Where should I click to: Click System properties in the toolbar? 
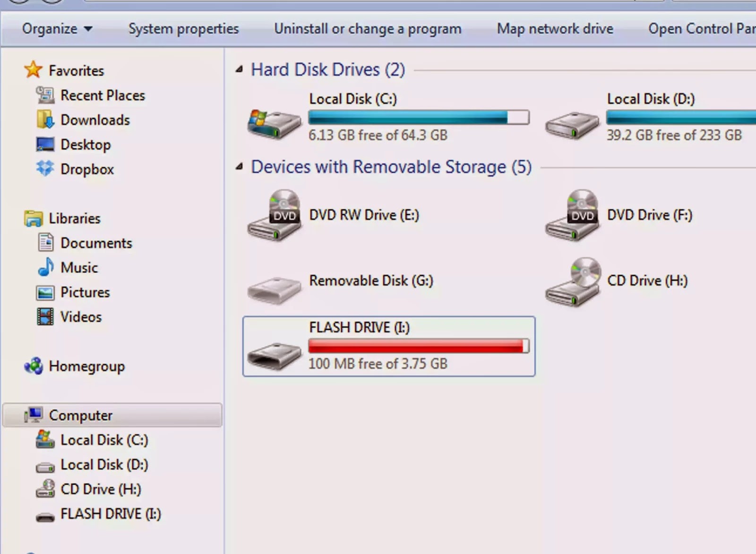click(x=183, y=29)
